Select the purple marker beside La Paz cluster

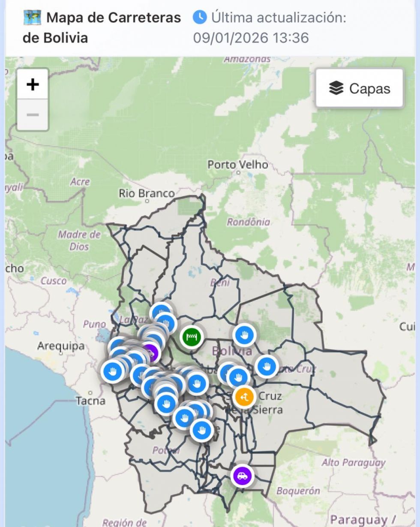pos(151,353)
